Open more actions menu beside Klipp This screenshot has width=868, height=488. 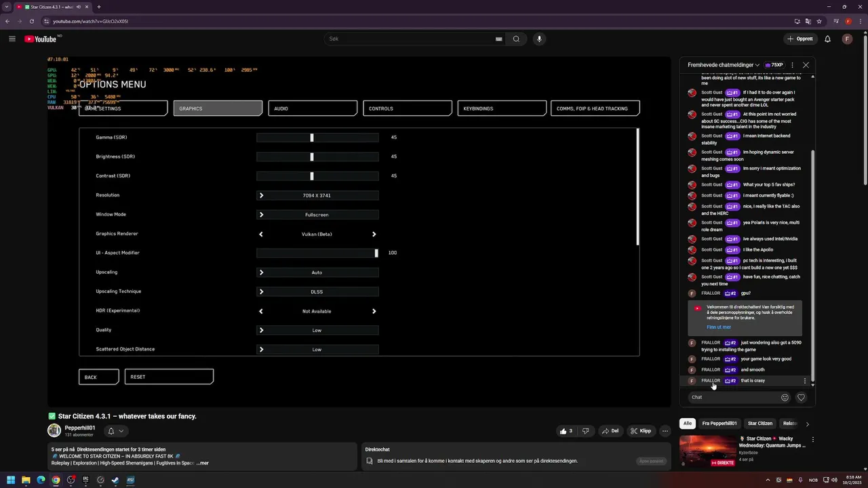[665, 431]
